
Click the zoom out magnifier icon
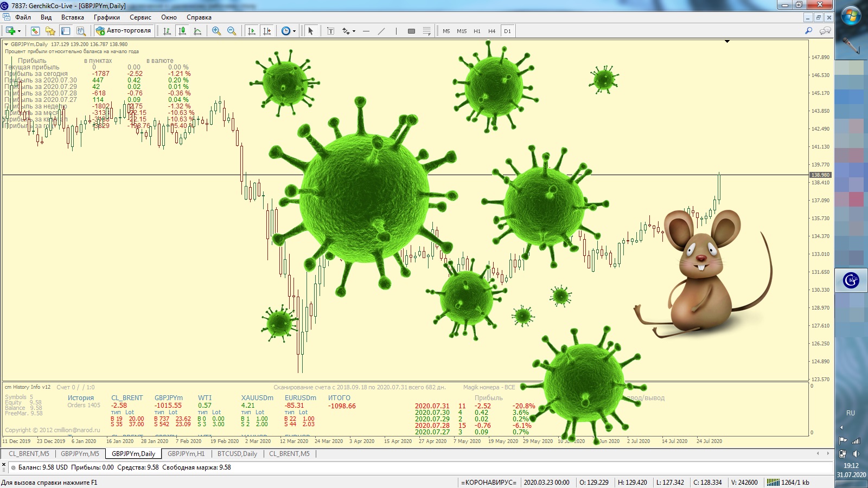pyautogui.click(x=232, y=31)
